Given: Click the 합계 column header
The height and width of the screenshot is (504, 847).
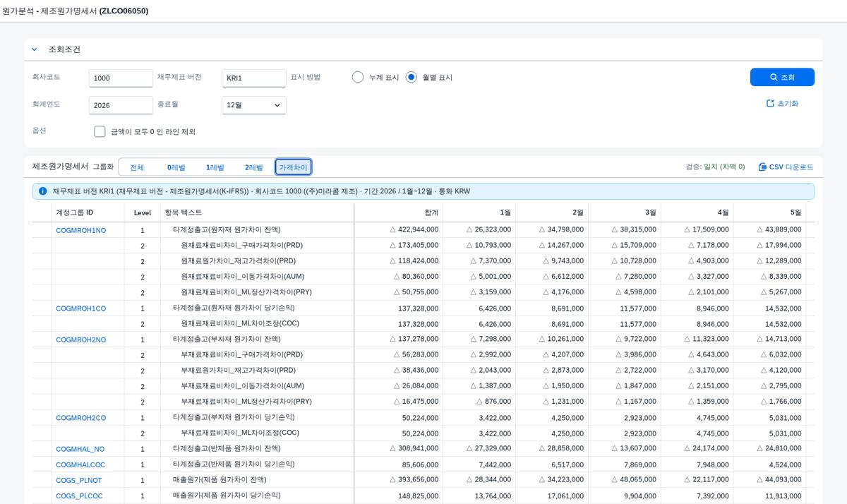Looking at the screenshot, I should coord(399,212).
